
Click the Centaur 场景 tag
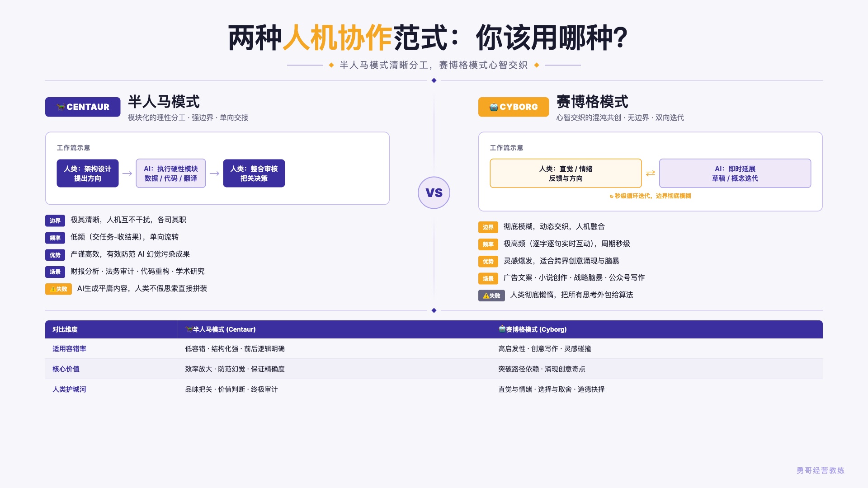pos(55,272)
